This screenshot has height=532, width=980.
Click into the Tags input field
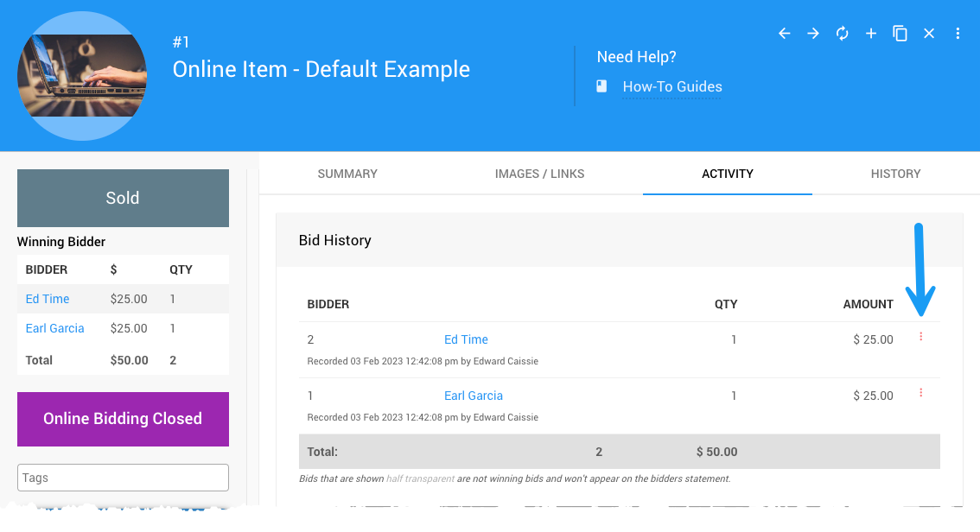click(123, 478)
